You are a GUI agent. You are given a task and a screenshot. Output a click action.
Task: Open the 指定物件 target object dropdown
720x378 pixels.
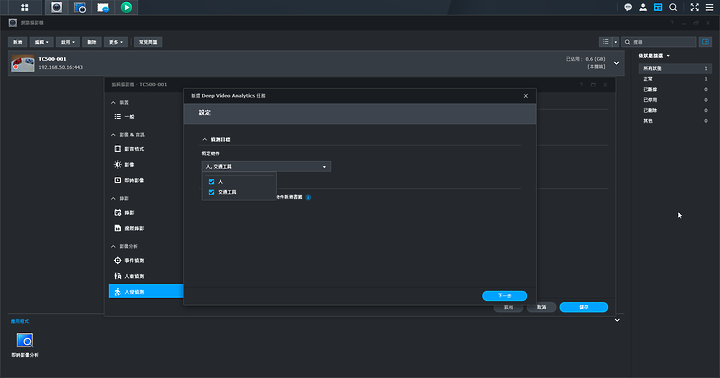click(x=266, y=167)
